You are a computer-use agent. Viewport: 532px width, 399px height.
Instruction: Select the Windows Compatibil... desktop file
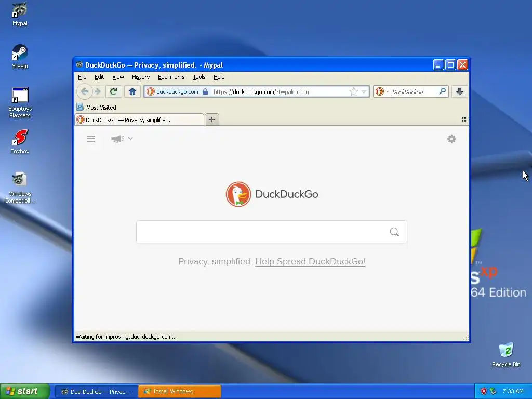pyautogui.click(x=20, y=188)
